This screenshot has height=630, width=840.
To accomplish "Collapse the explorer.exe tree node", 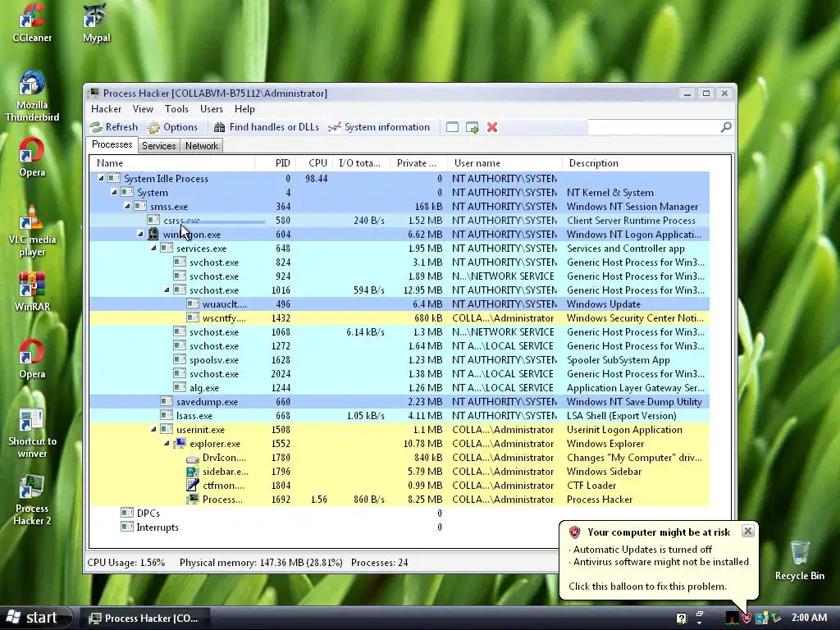I will tap(167, 442).
